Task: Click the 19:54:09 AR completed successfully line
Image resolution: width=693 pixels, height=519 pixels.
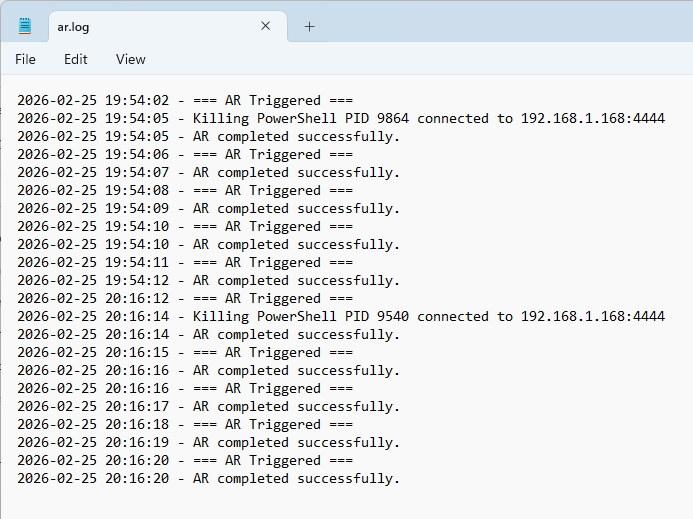Action: pyautogui.click(x=208, y=208)
